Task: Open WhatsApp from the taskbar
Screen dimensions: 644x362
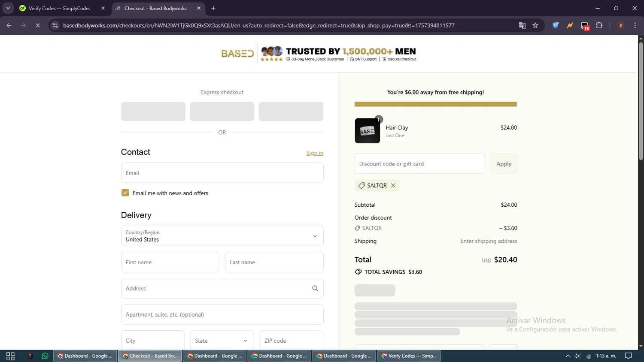Action: pos(45,356)
